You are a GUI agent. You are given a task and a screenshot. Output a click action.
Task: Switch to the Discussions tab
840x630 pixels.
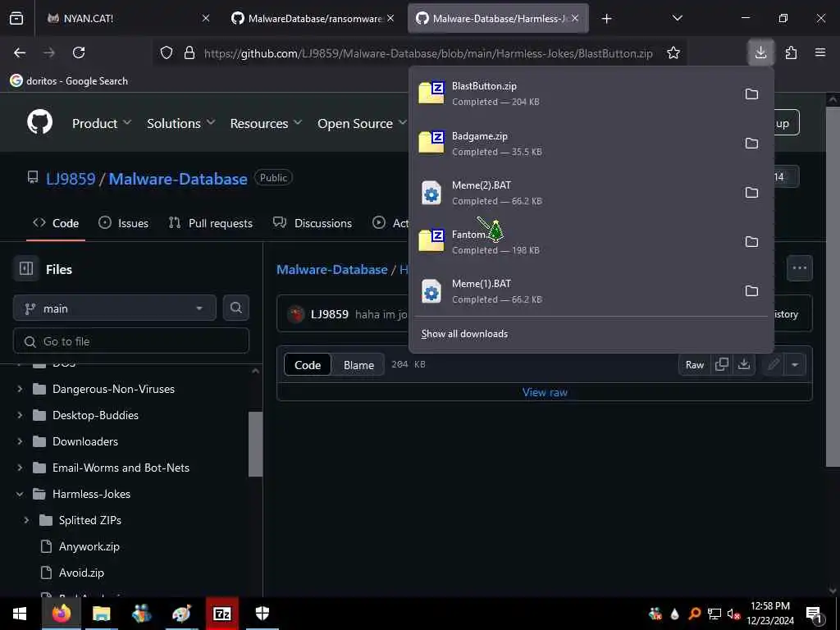pyautogui.click(x=313, y=223)
